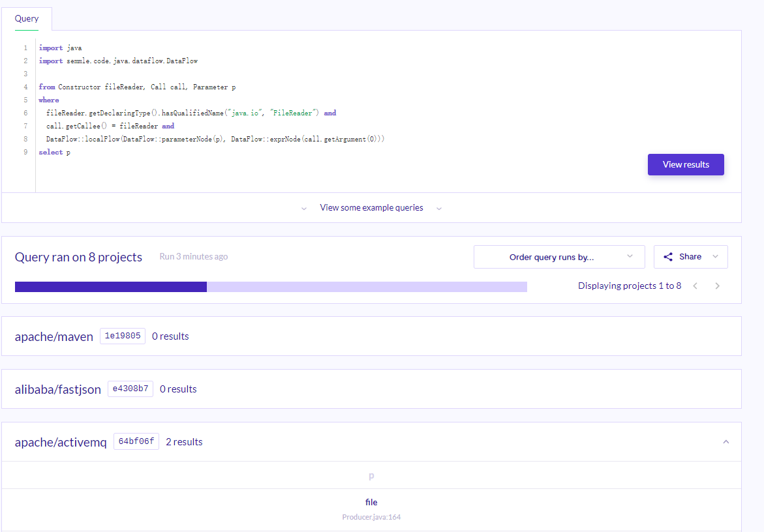Click commit hash 1e19805 badge

(123, 336)
